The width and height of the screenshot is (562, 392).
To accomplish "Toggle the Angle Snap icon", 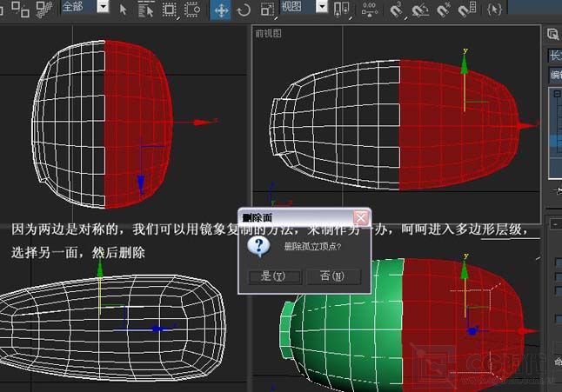I will pos(420,10).
